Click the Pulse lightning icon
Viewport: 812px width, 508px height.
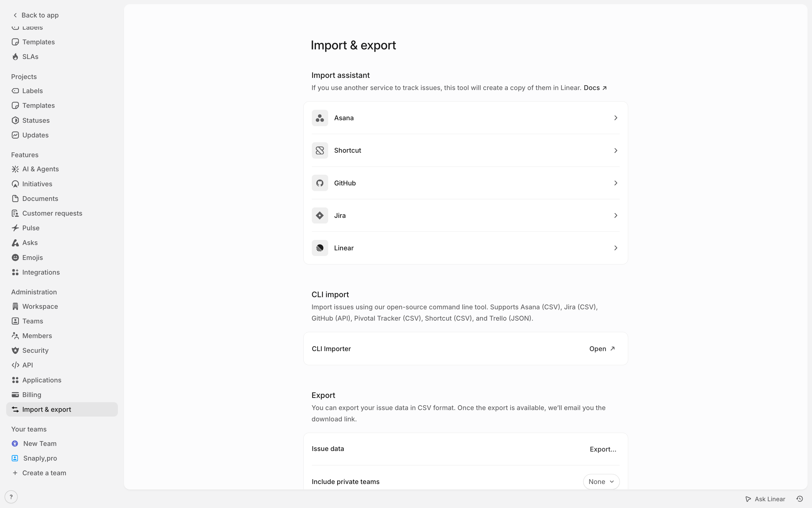click(x=15, y=228)
